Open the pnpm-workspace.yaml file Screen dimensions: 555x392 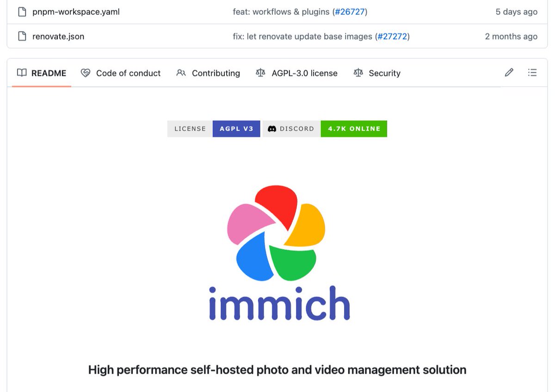tap(76, 12)
